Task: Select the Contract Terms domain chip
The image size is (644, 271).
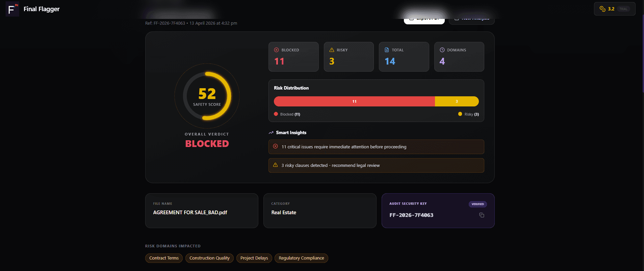Action: (164, 258)
